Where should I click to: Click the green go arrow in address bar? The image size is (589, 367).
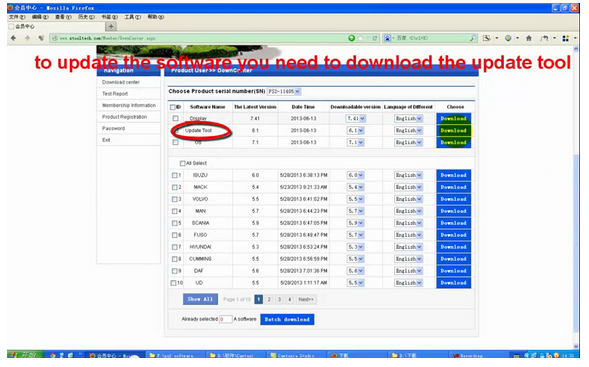point(352,38)
